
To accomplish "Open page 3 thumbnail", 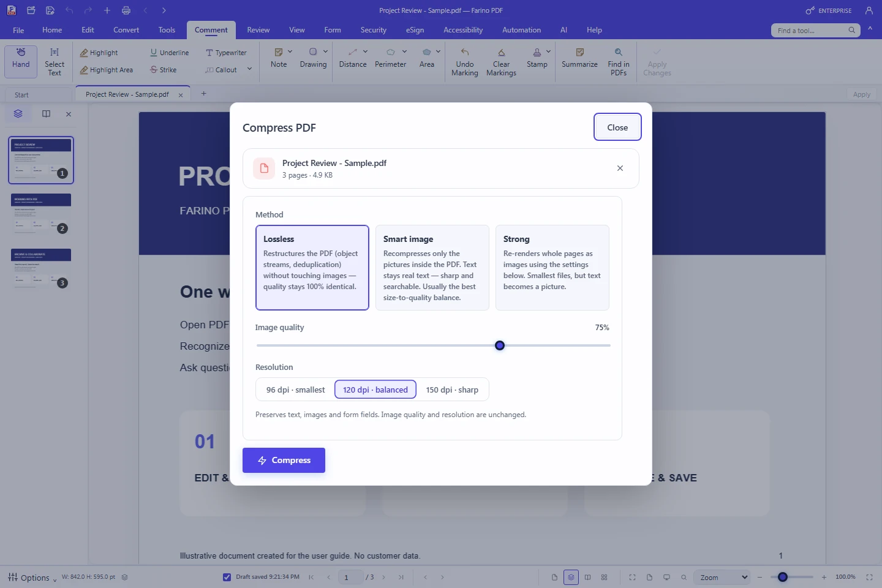I will click(41, 268).
